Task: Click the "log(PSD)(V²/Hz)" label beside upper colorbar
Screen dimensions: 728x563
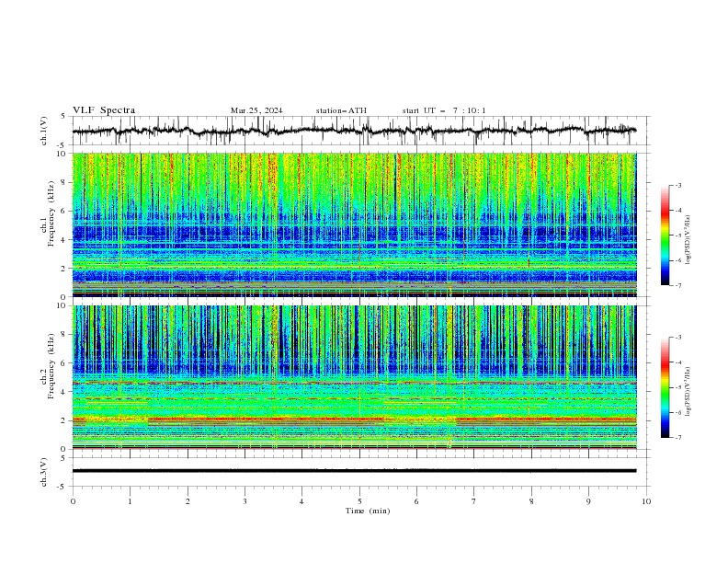Action: click(688, 240)
